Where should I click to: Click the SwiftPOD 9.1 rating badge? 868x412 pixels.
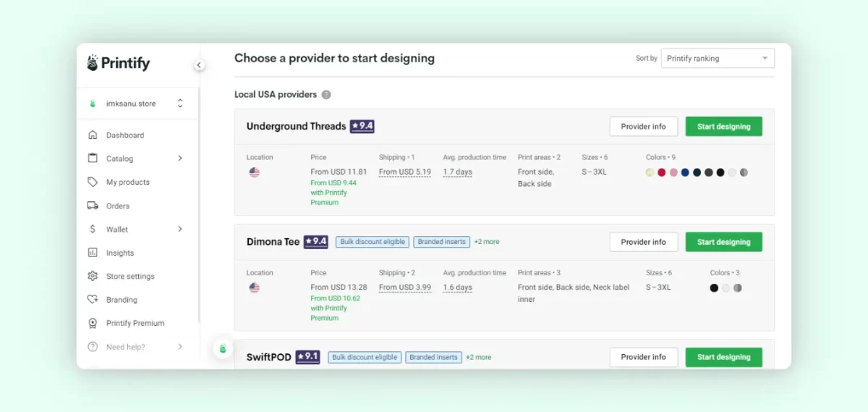(308, 357)
